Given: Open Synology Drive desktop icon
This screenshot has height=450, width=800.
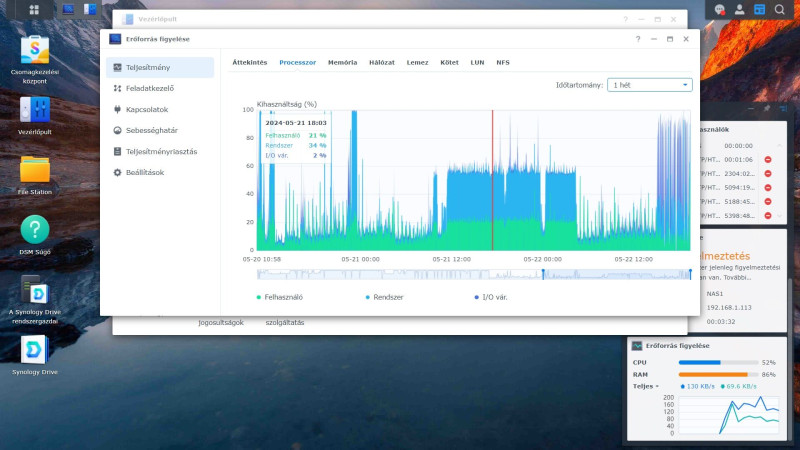Looking at the screenshot, I should 35,355.
